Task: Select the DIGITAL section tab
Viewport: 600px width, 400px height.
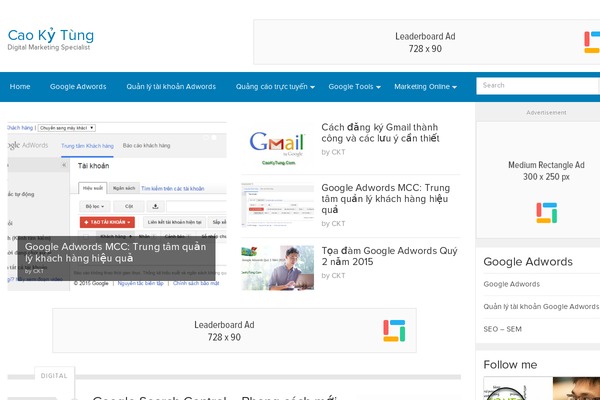Action: coord(54,376)
